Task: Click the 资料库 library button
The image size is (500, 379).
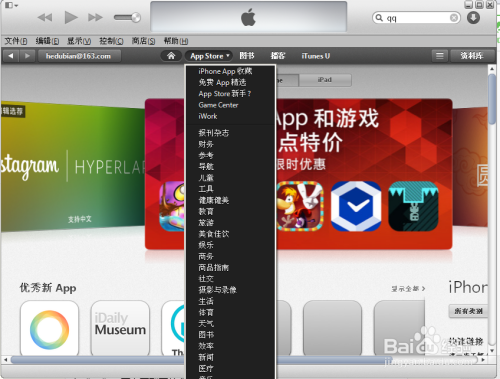Action: (x=472, y=56)
